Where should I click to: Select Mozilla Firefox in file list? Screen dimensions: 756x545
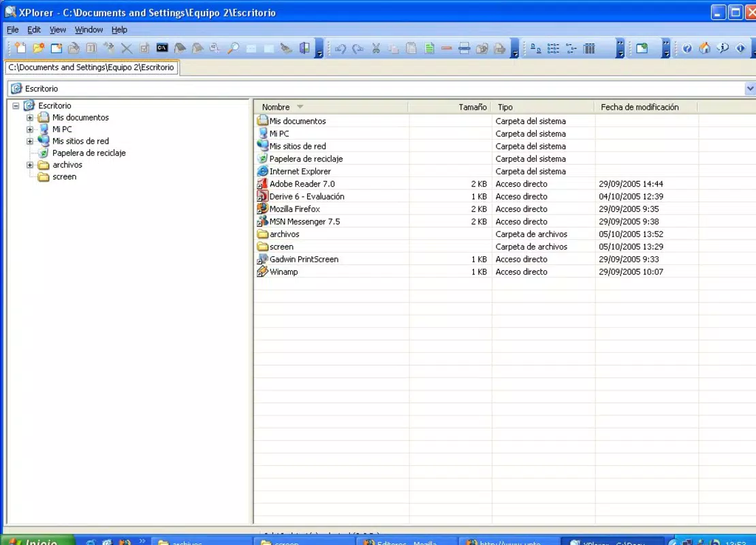pyautogui.click(x=295, y=209)
